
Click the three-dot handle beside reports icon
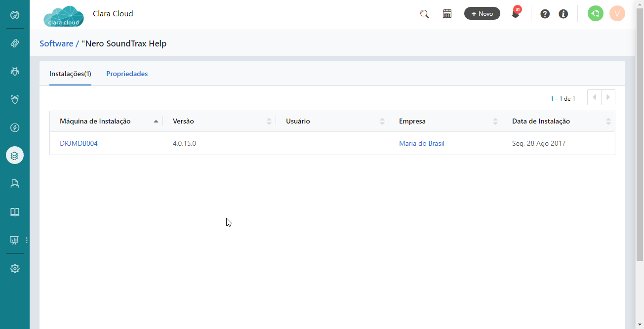[x=27, y=240]
